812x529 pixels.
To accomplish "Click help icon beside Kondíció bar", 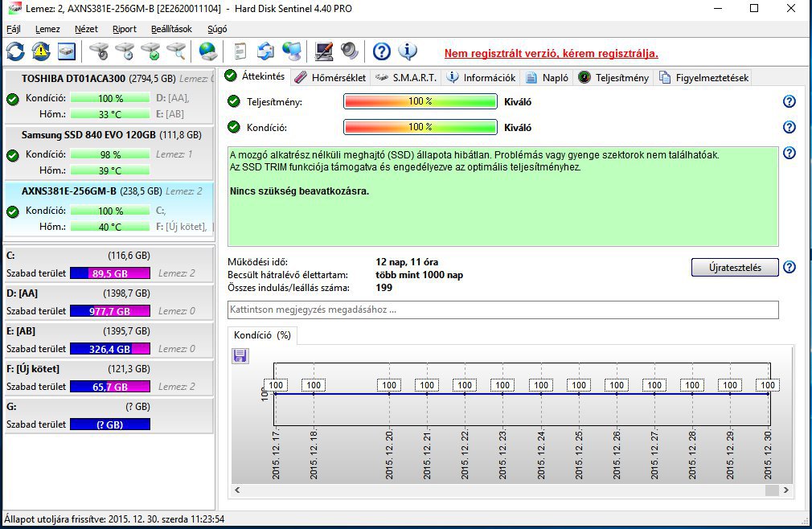I will pos(789,127).
